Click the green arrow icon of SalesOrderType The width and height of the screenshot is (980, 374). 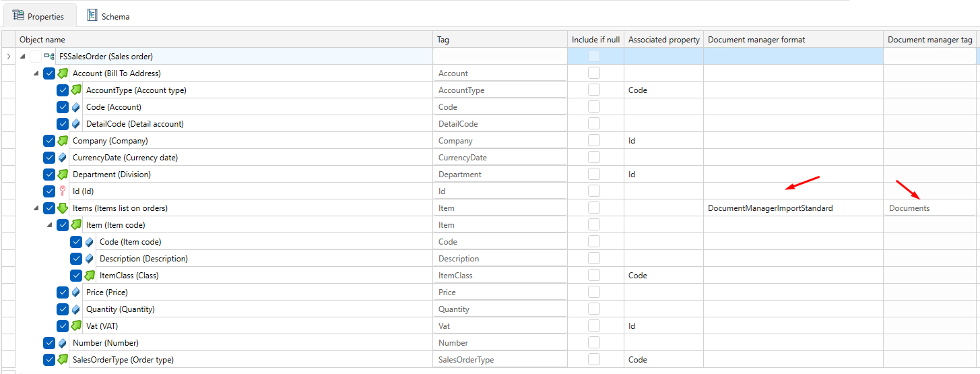(x=63, y=359)
